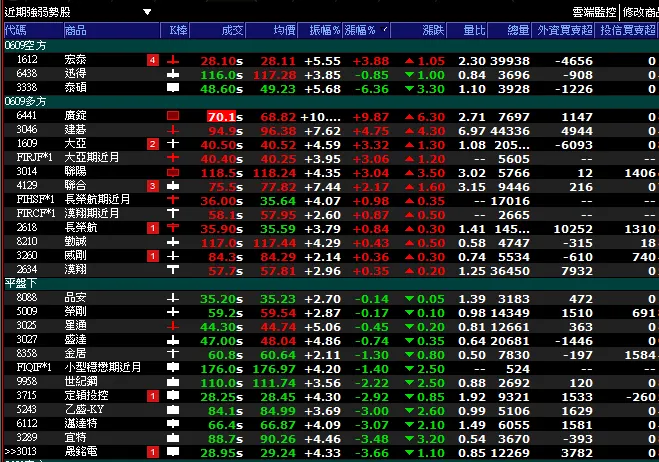Select futures code FIHSF*1
The image size is (659, 462).
coord(35,199)
